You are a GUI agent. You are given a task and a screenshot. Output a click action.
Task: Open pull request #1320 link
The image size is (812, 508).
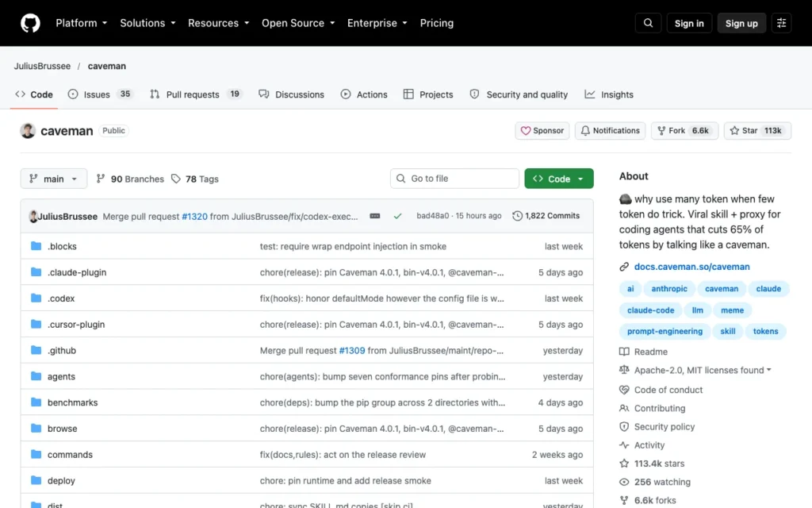point(194,216)
